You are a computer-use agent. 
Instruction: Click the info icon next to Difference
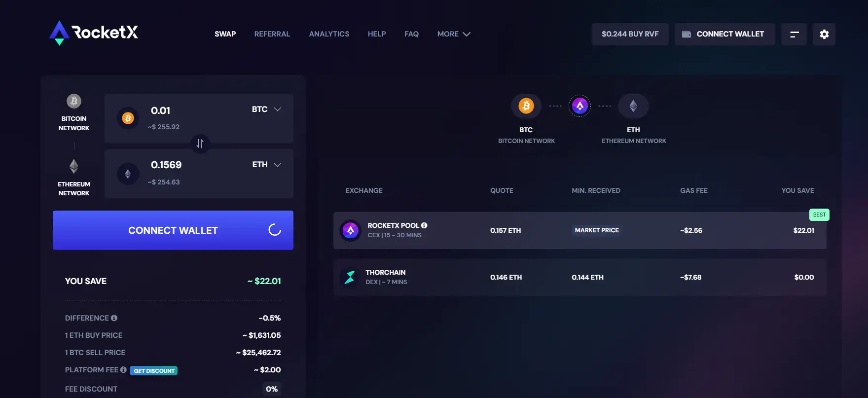tap(114, 318)
